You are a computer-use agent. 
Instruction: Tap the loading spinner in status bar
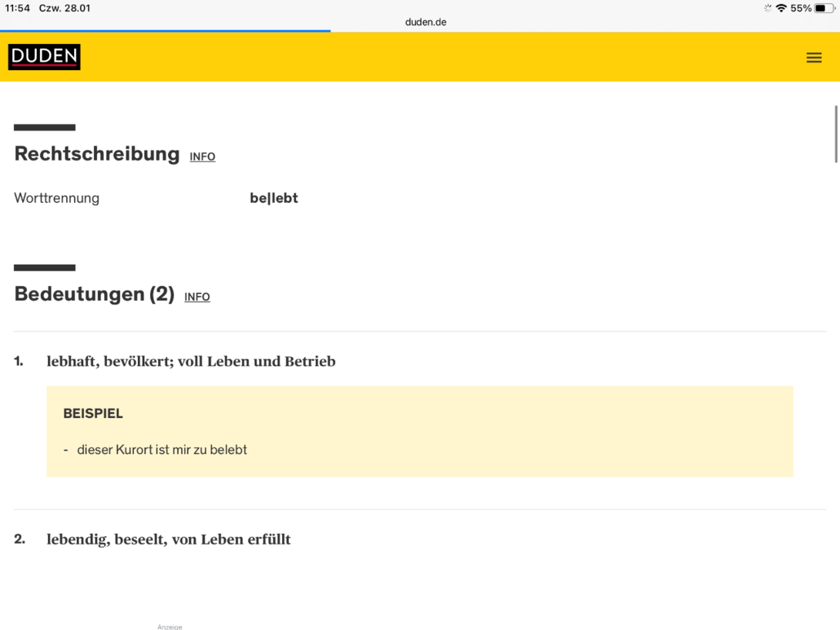[x=768, y=8]
